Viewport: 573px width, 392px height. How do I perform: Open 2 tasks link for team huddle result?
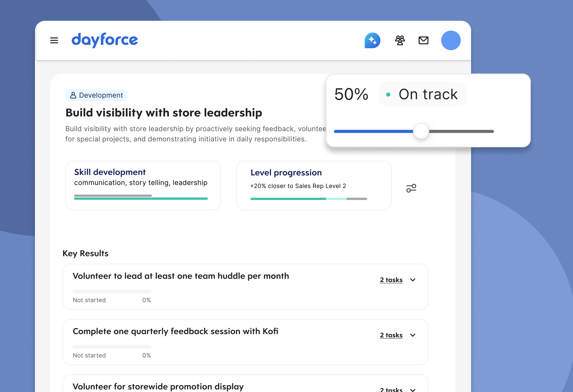(x=391, y=280)
